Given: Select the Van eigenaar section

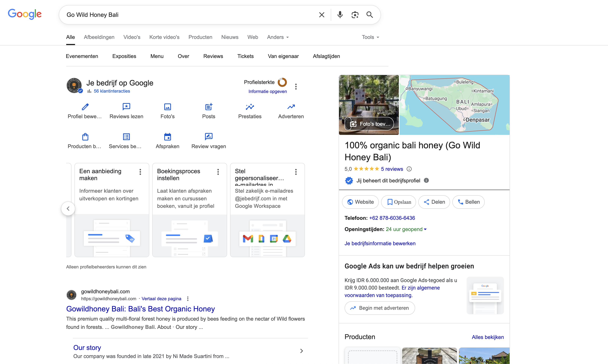Looking at the screenshot, I should point(283,56).
